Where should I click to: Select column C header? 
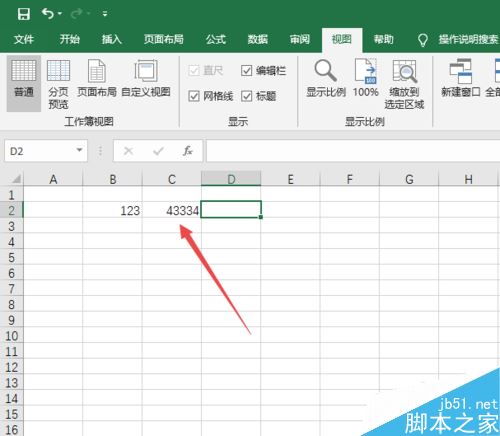172,180
